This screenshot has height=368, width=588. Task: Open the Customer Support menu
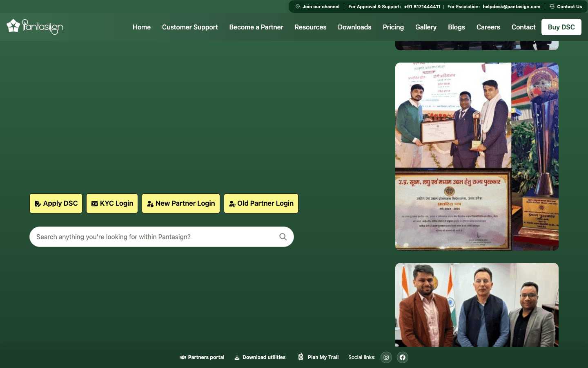coord(190,27)
